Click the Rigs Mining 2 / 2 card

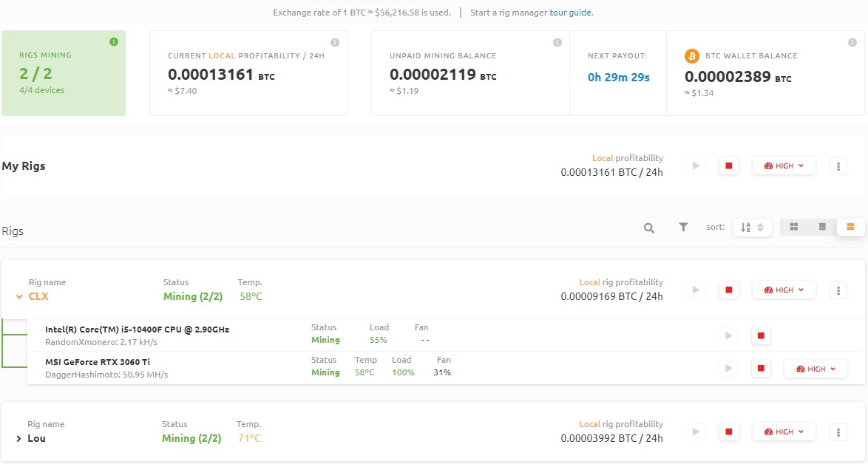coord(64,73)
